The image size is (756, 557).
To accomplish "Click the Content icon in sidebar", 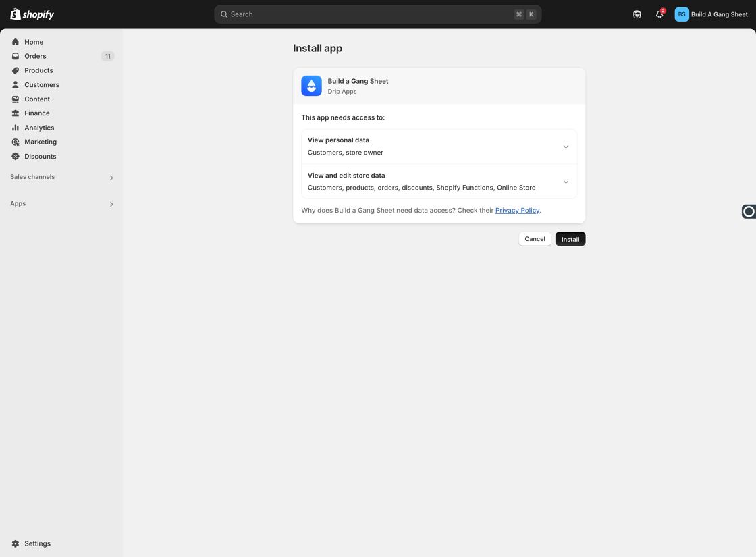I will pyautogui.click(x=16, y=99).
